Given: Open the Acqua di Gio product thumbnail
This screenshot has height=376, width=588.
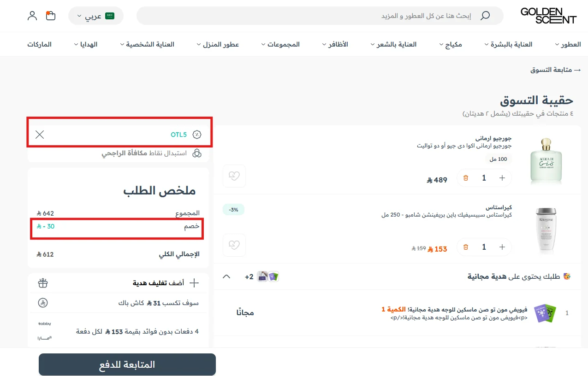Looking at the screenshot, I should click(x=546, y=160).
